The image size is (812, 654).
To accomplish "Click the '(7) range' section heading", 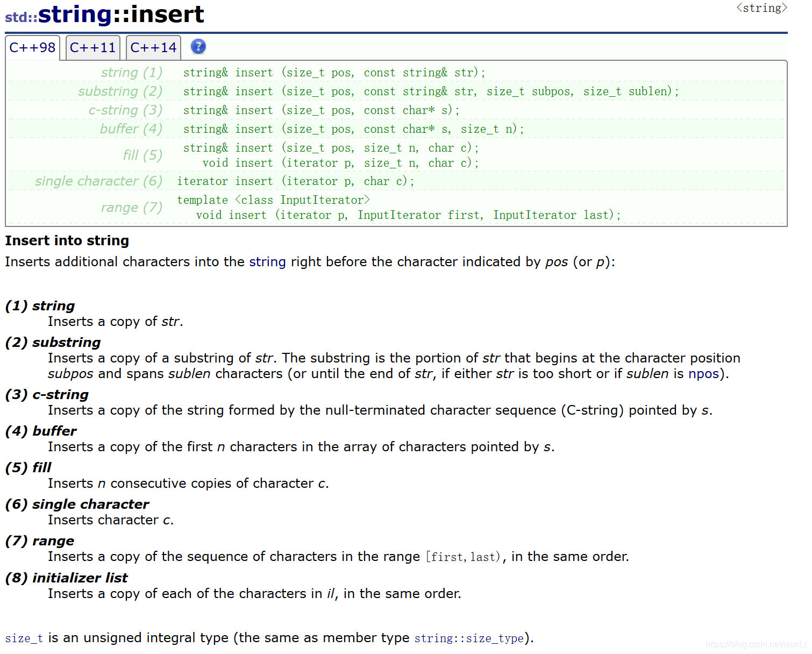I will [40, 541].
